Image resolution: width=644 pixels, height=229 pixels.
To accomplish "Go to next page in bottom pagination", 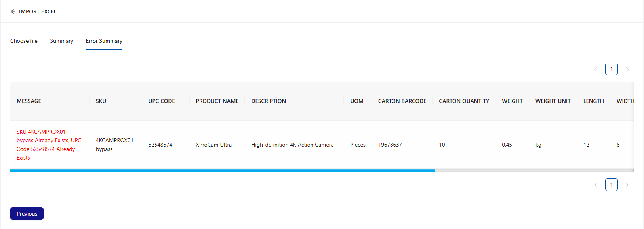I will tap(627, 185).
